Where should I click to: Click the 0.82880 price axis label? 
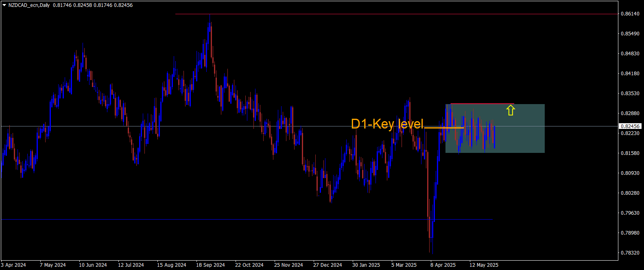click(630, 113)
